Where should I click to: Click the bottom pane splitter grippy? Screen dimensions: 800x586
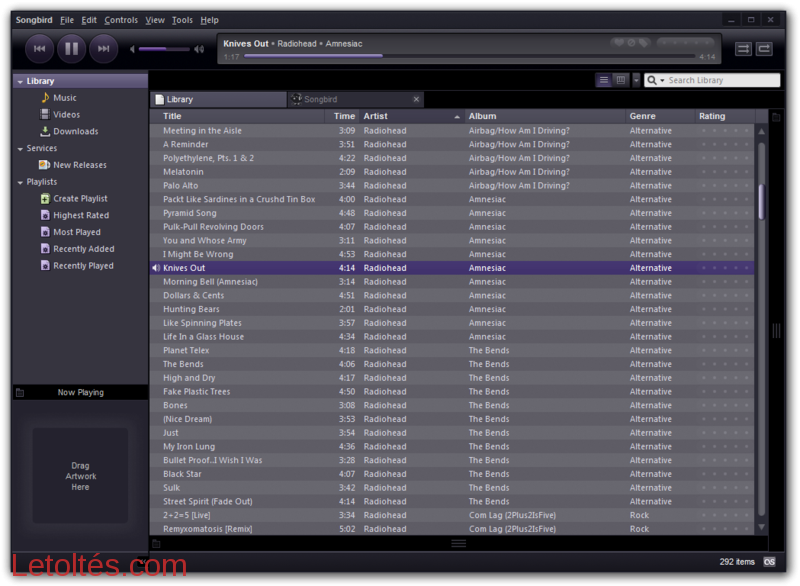pos(458,544)
